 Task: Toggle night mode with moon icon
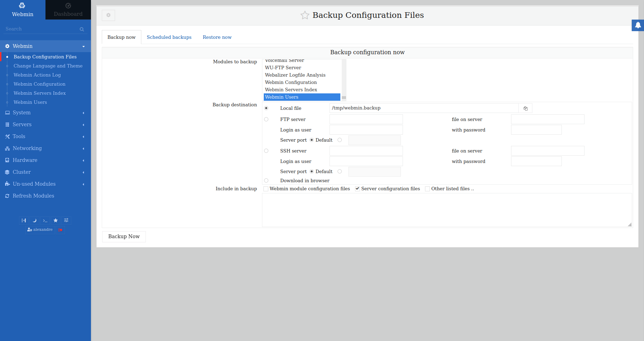click(34, 220)
